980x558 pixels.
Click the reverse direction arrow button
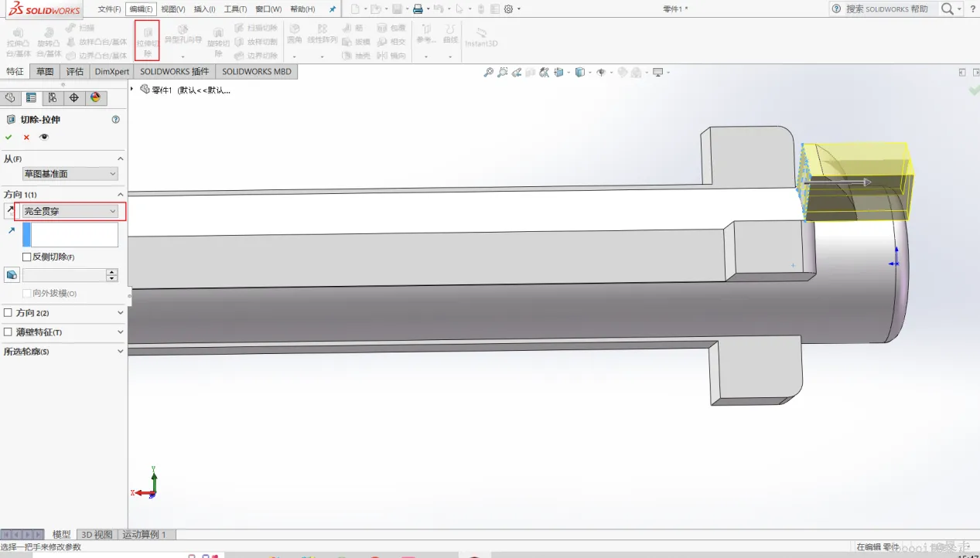[10, 211]
